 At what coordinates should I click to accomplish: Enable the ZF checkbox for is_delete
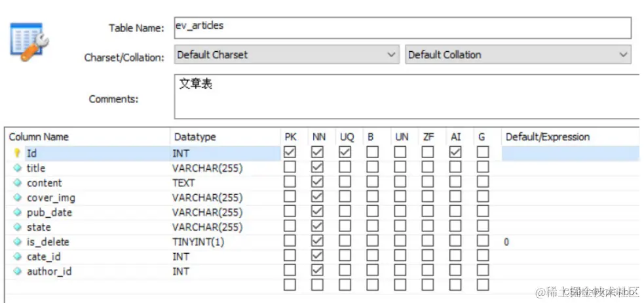coord(428,241)
